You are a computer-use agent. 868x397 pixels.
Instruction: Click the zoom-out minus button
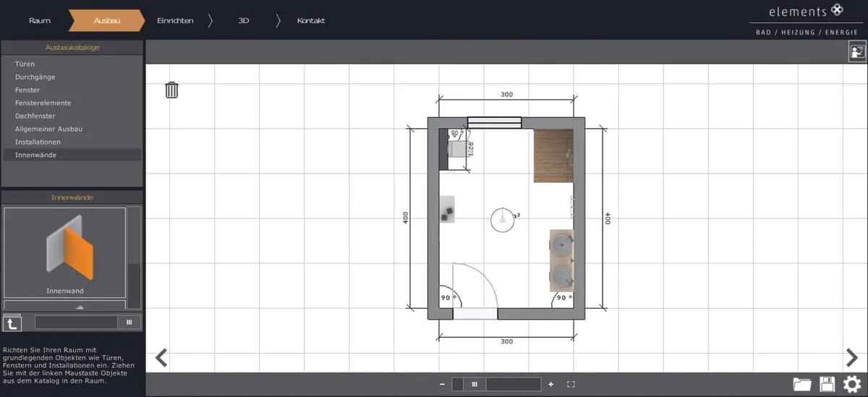coord(442,385)
